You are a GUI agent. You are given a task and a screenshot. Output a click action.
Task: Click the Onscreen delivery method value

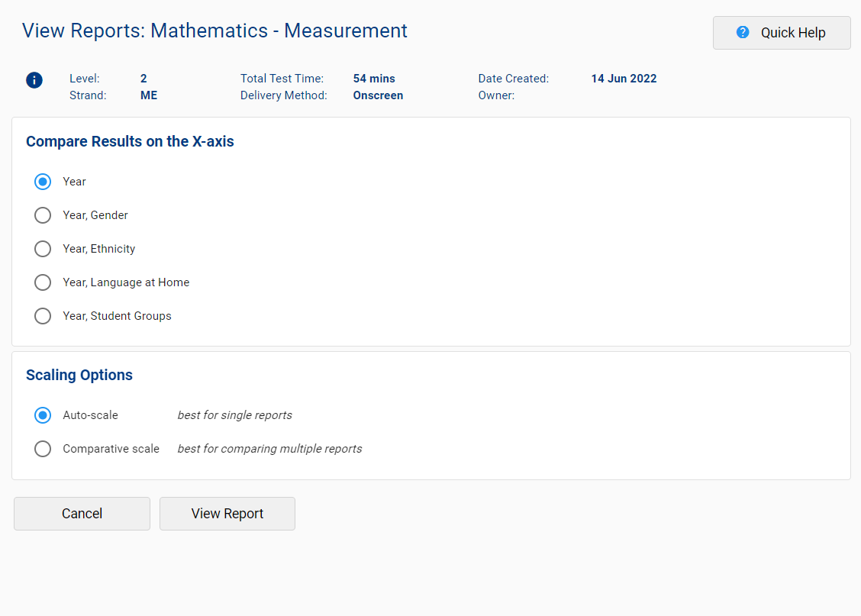point(378,95)
